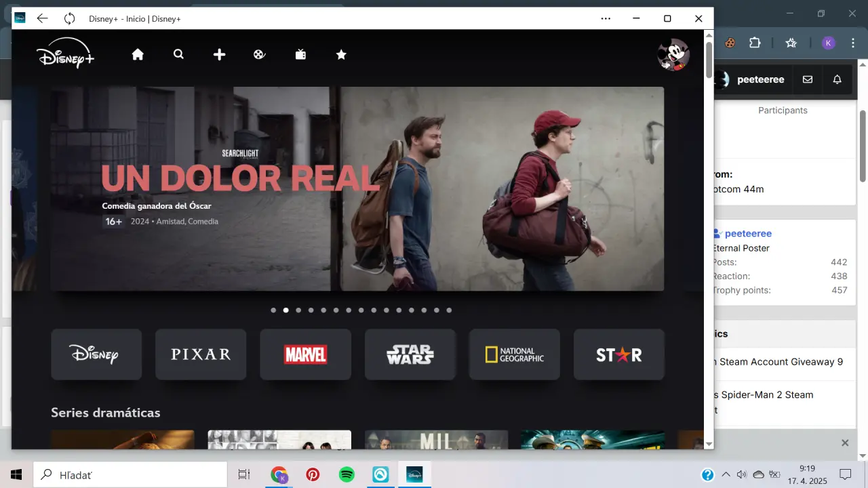Open Pinterest from taskbar
The height and width of the screenshot is (488, 868).
click(313, 474)
